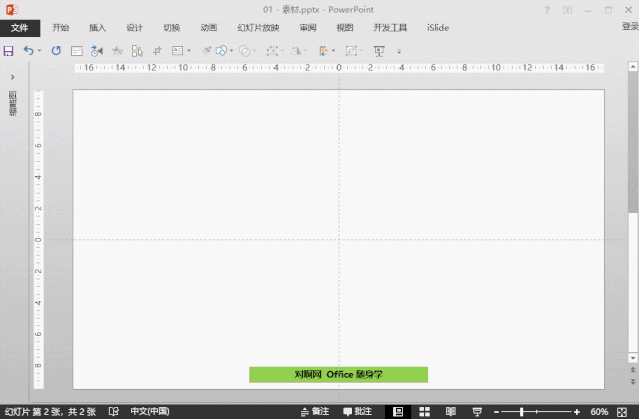Viewport: 639px width, 419px height.
Task: Open the Undo history dropdown arrow
Action: tap(40, 50)
